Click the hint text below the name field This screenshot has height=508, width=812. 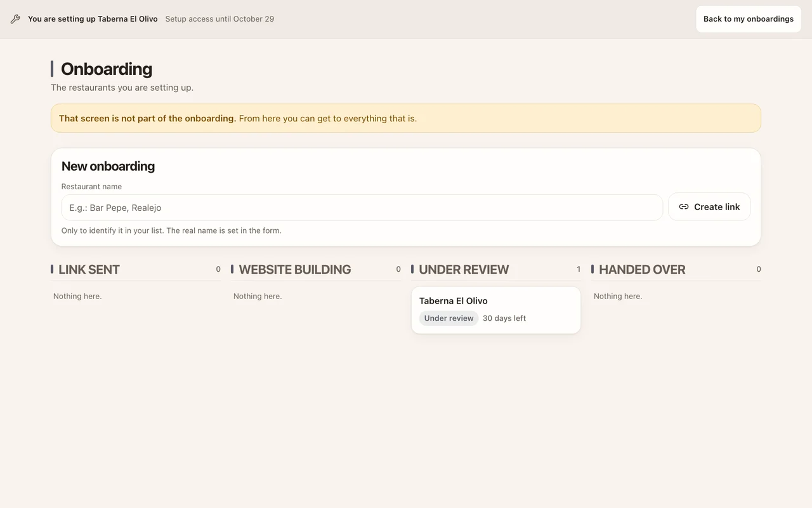pos(171,231)
